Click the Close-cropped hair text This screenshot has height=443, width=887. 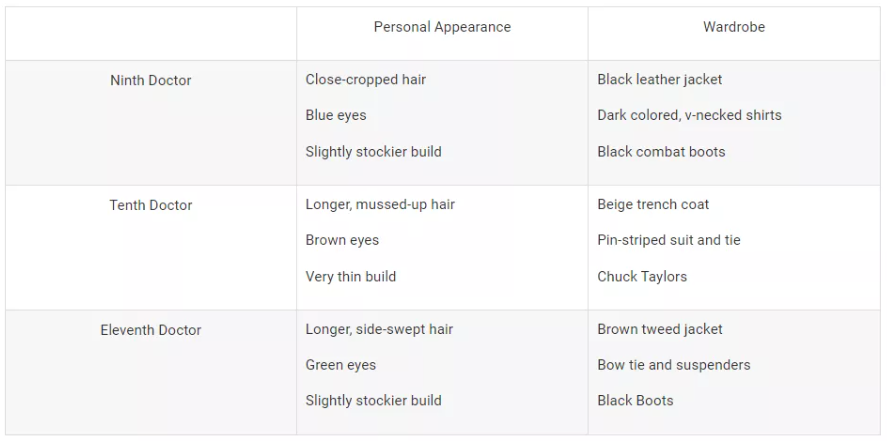[x=366, y=79]
